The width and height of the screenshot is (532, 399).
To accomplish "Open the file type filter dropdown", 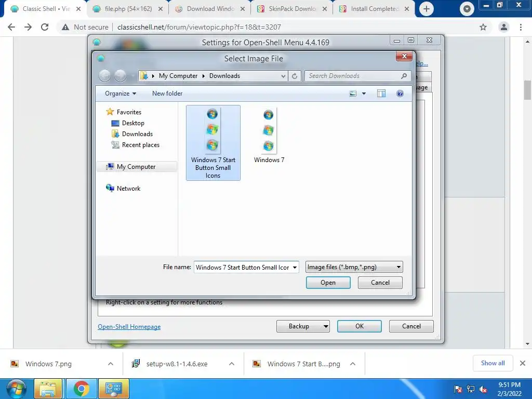I will [x=354, y=267].
